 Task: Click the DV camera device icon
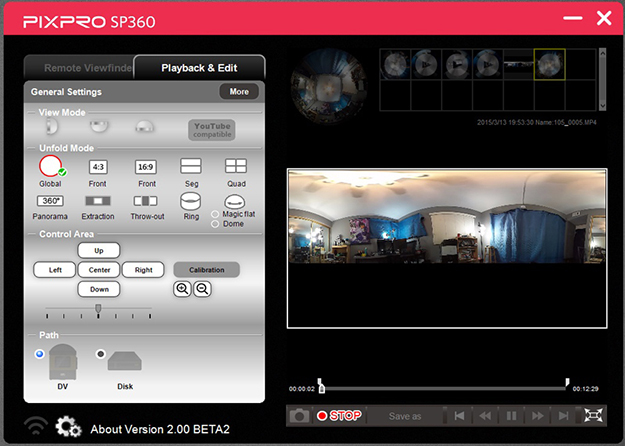63,362
